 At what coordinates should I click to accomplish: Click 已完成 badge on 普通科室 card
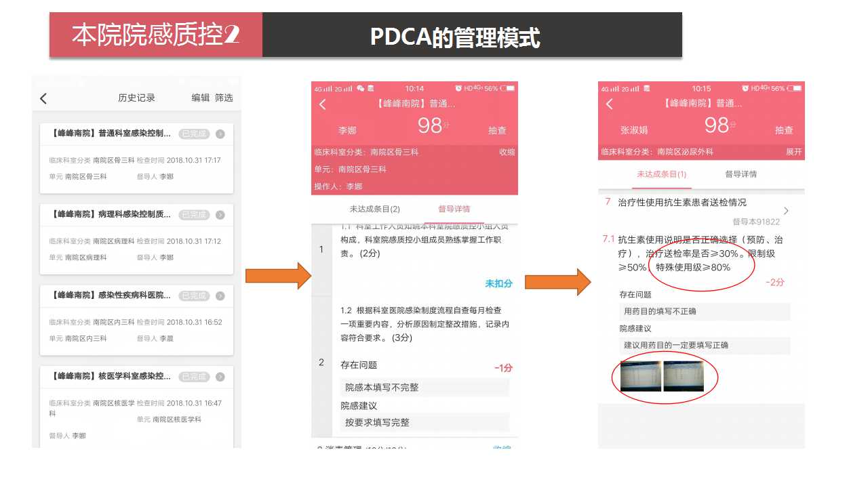[194, 134]
